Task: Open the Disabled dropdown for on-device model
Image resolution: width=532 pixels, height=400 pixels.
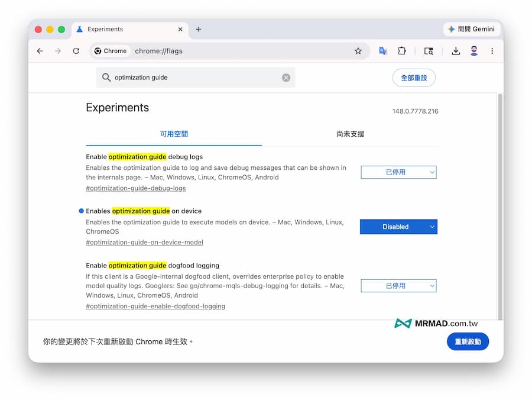Action: coord(398,227)
